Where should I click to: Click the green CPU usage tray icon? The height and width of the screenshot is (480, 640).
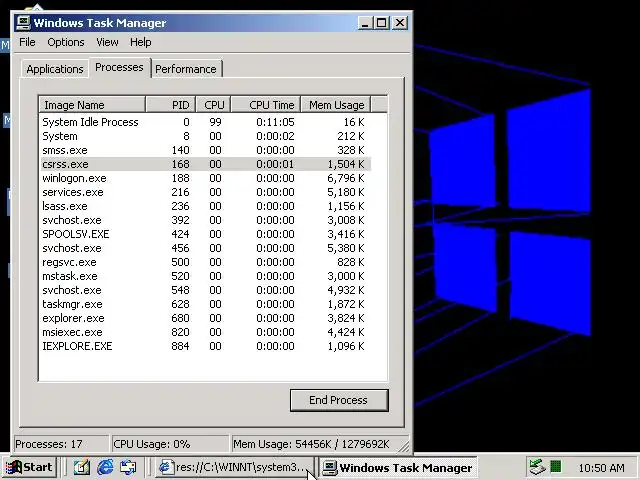556,466
